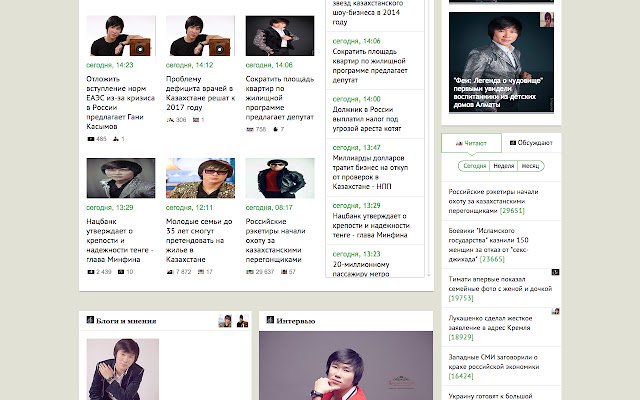The width and height of the screenshot is (640, 400).
Task: Switch to the Читают tab
Action: point(471,143)
